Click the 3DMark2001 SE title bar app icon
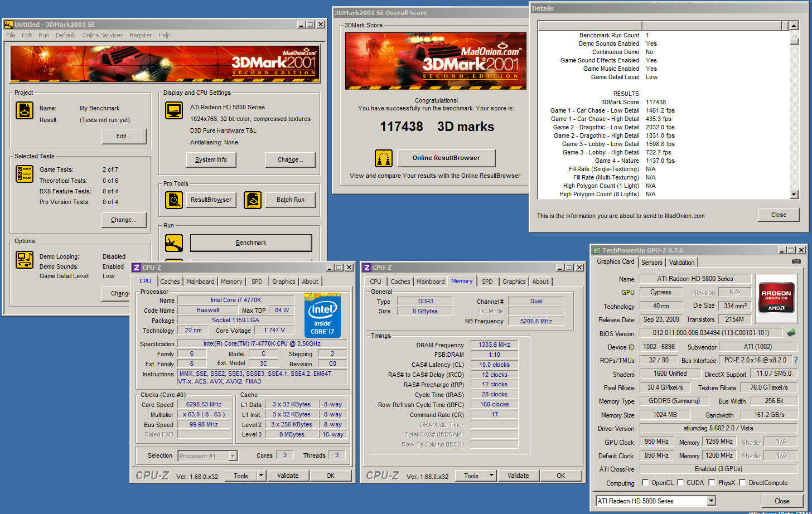Image resolution: width=812 pixels, height=514 pixels. [8, 25]
